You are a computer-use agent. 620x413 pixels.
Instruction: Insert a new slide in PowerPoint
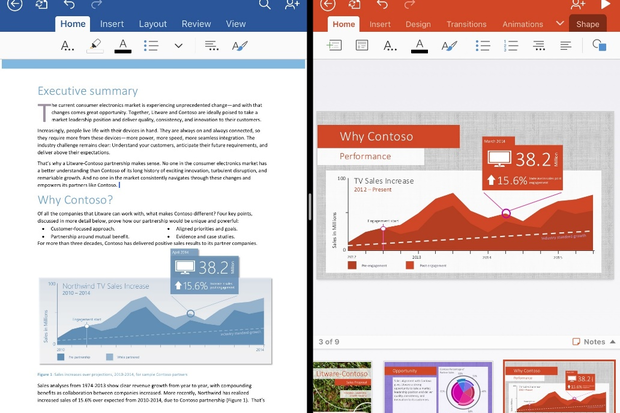coord(334,45)
